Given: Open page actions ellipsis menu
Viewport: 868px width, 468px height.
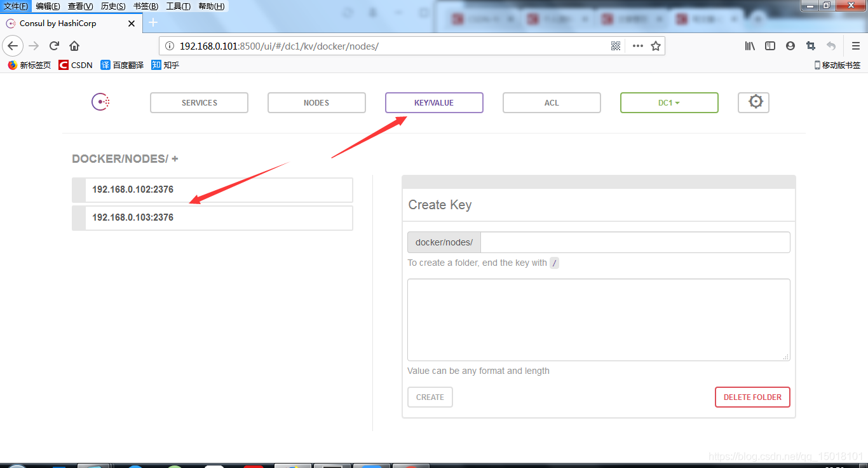Looking at the screenshot, I should (x=637, y=46).
